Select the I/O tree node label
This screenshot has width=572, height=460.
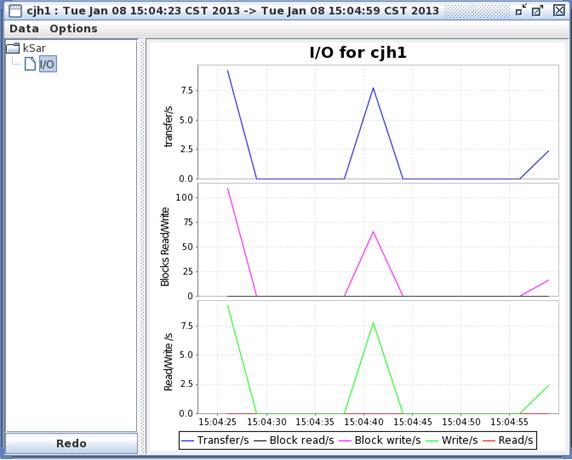tap(47, 64)
